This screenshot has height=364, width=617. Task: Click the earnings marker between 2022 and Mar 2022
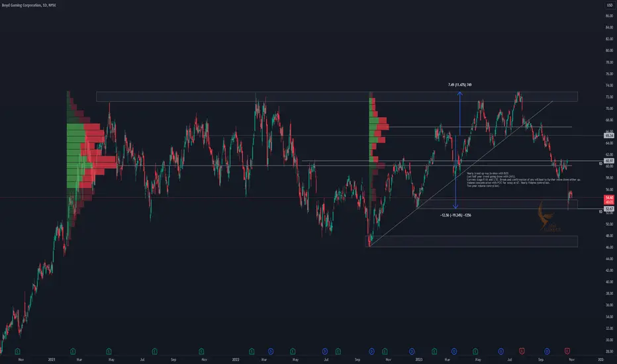tap(252, 351)
